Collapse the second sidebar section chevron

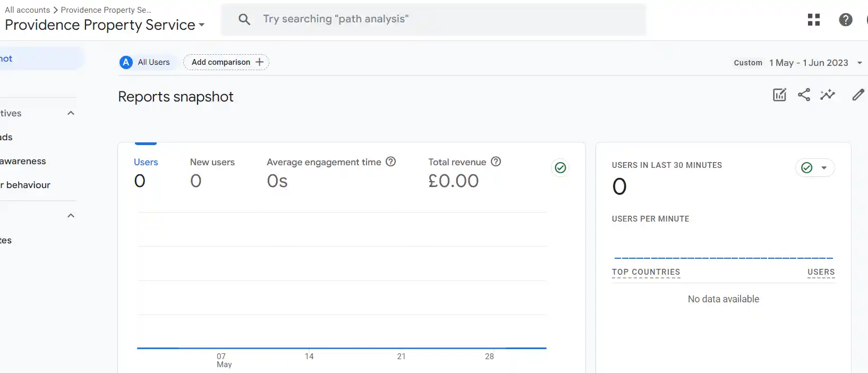click(71, 216)
